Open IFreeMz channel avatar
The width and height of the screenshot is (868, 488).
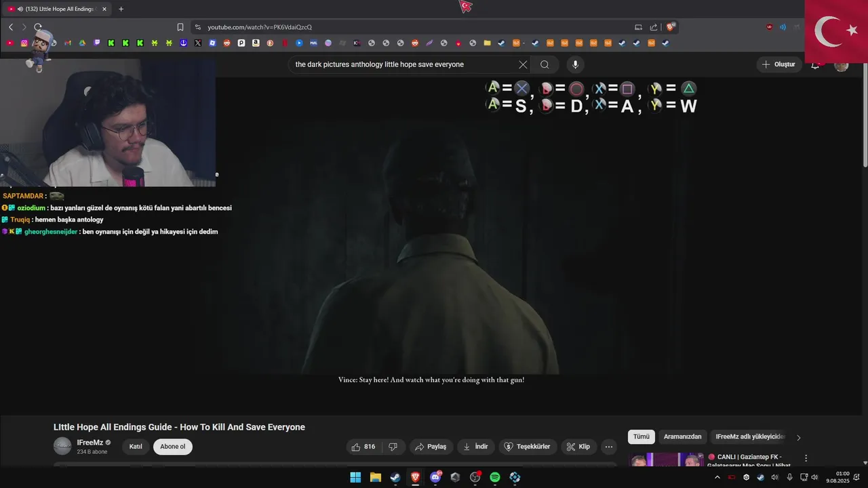click(62, 446)
